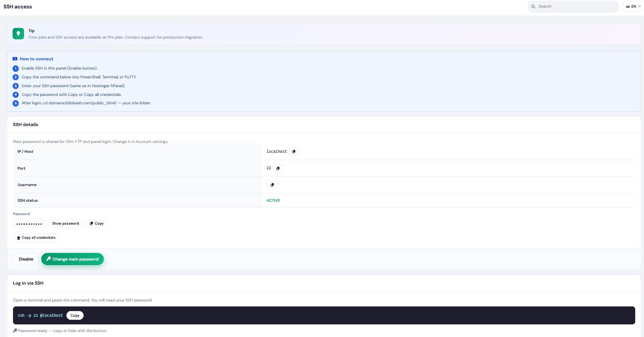The image size is (644, 337).
Task: Click the search magnifier icon
Action: point(533,6)
